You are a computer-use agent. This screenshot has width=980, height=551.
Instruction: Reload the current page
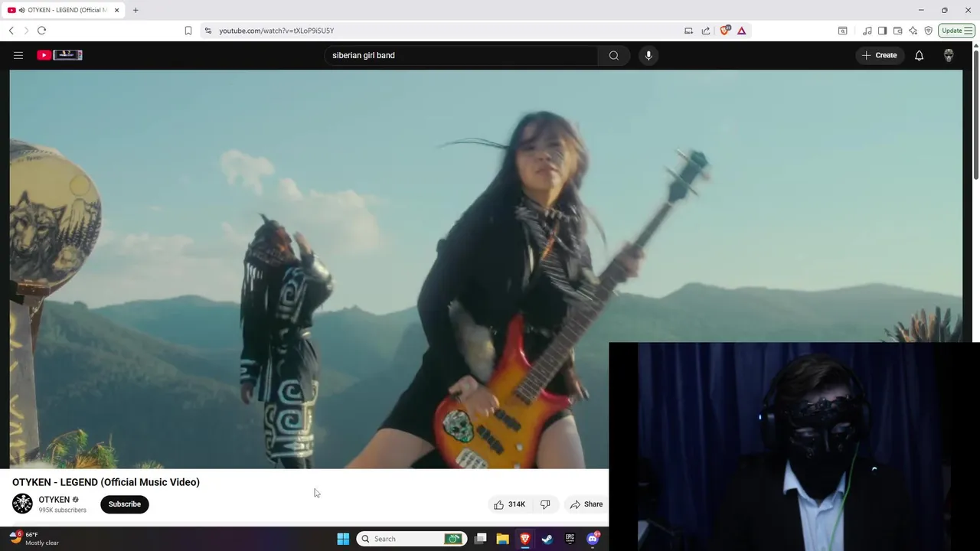click(41, 31)
